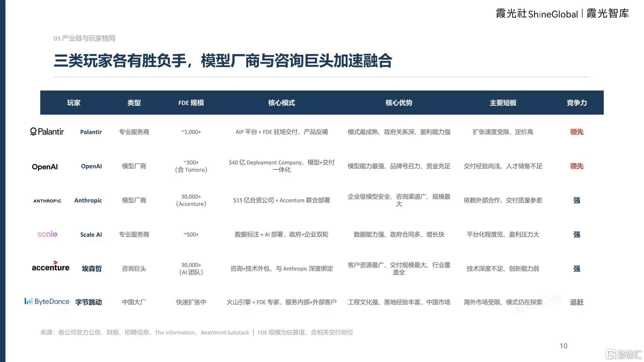Click 客户资源最广 advantage cell
This screenshot has height=362, width=644.
coord(399,269)
